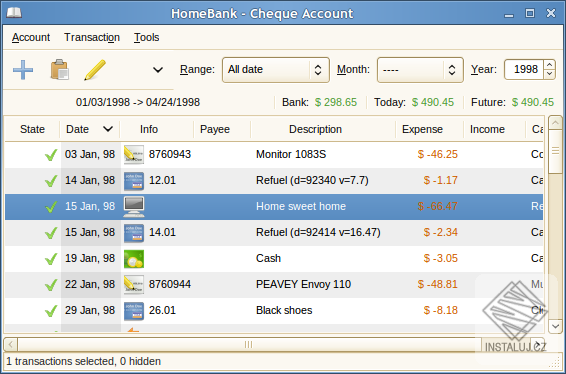Viewport: 566px width, 374px height.
Task: Select the Cash description cell
Action: 268,258
